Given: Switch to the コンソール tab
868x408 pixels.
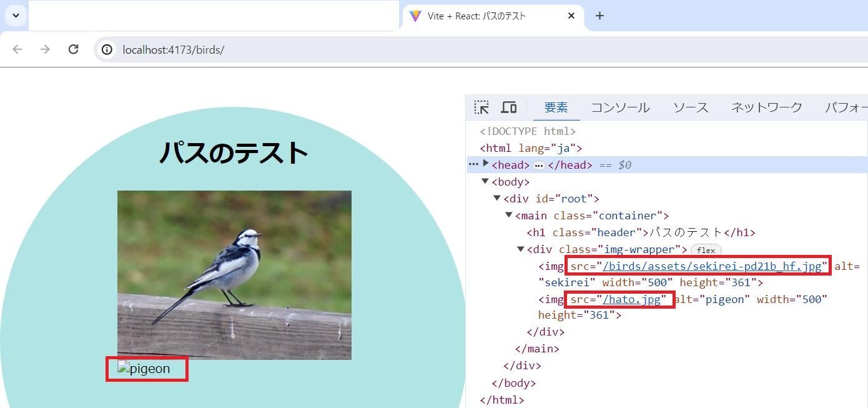Looking at the screenshot, I should click(x=620, y=107).
